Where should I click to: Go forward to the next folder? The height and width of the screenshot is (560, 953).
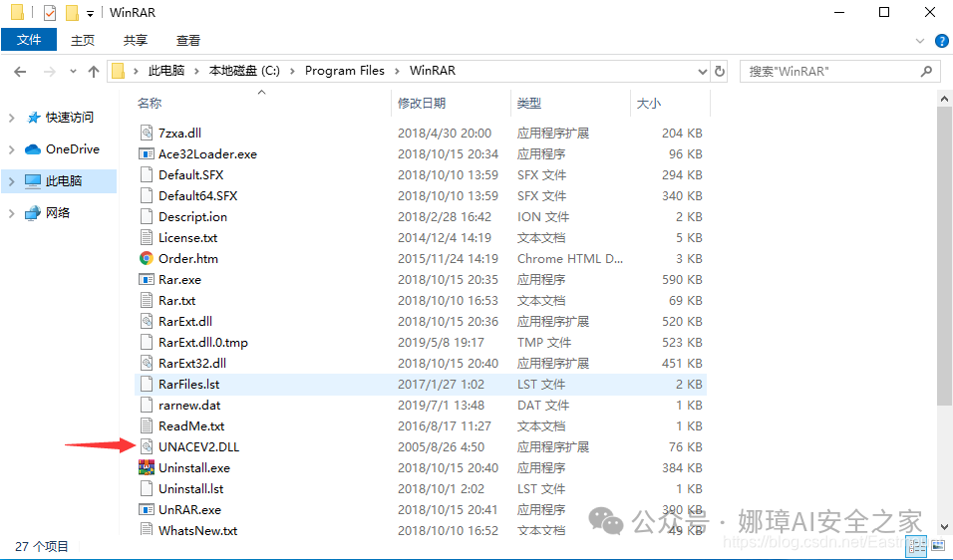50,72
